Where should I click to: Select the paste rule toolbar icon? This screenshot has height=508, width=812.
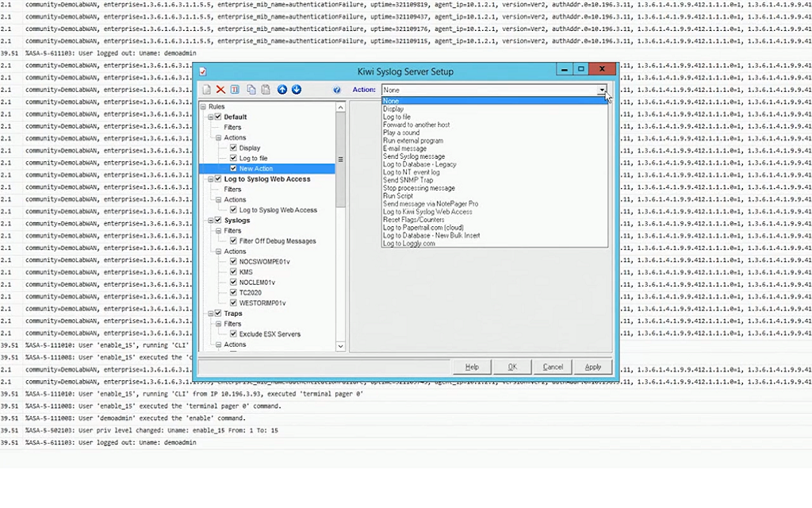(x=266, y=89)
